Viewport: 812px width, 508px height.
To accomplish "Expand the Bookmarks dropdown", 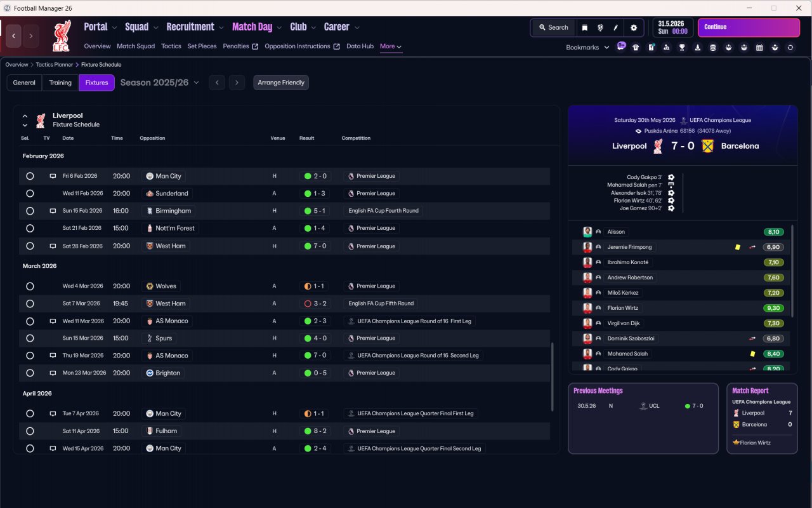I will click(587, 47).
